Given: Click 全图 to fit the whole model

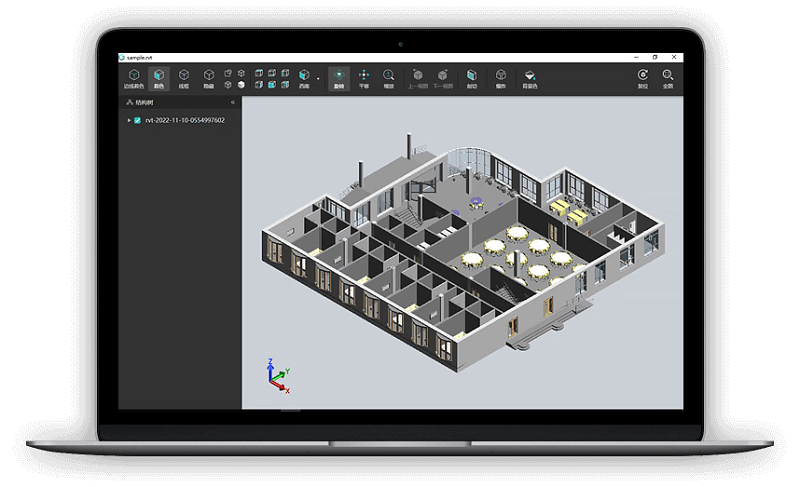Looking at the screenshot, I should point(667,79).
